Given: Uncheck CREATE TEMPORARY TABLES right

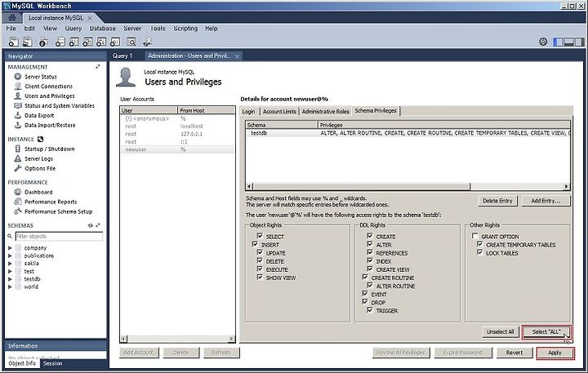Looking at the screenshot, I should coord(479,244).
